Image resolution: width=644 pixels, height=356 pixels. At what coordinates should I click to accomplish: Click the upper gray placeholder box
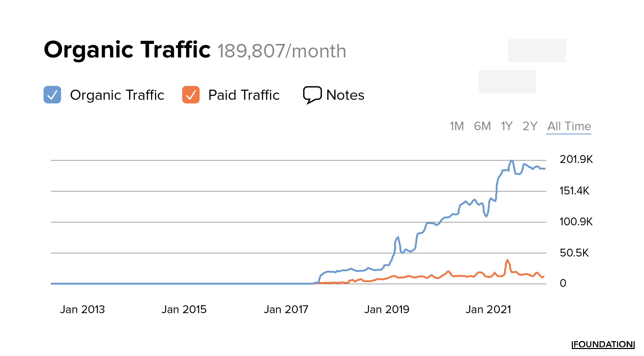point(537,51)
